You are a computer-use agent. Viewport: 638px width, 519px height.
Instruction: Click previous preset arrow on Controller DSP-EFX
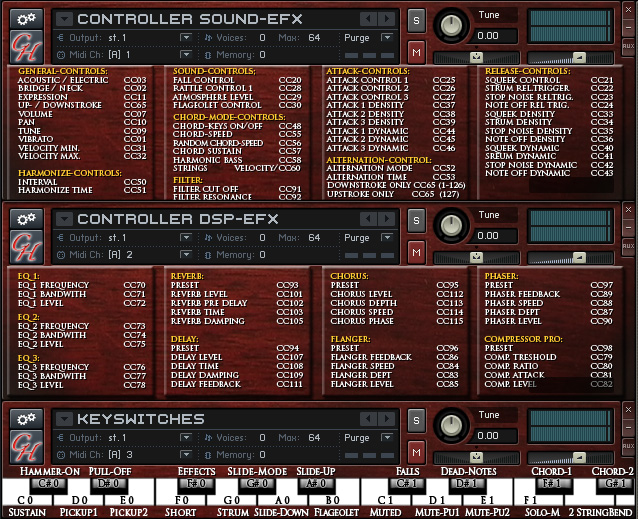[368, 219]
